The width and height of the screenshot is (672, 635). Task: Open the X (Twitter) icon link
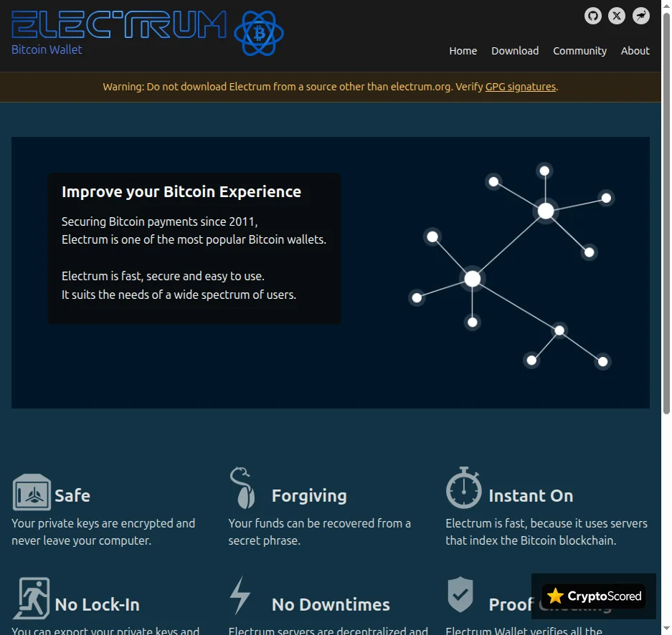617,16
